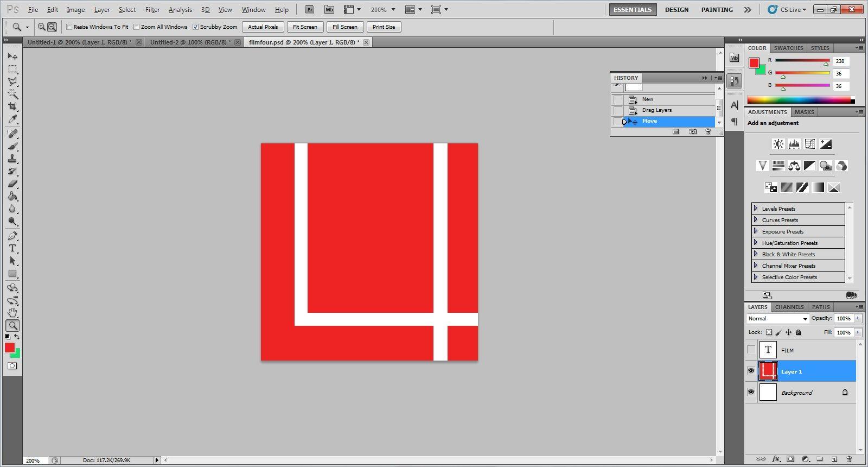
Task: Add a Brightness/Contrast adjustment
Action: (778, 144)
